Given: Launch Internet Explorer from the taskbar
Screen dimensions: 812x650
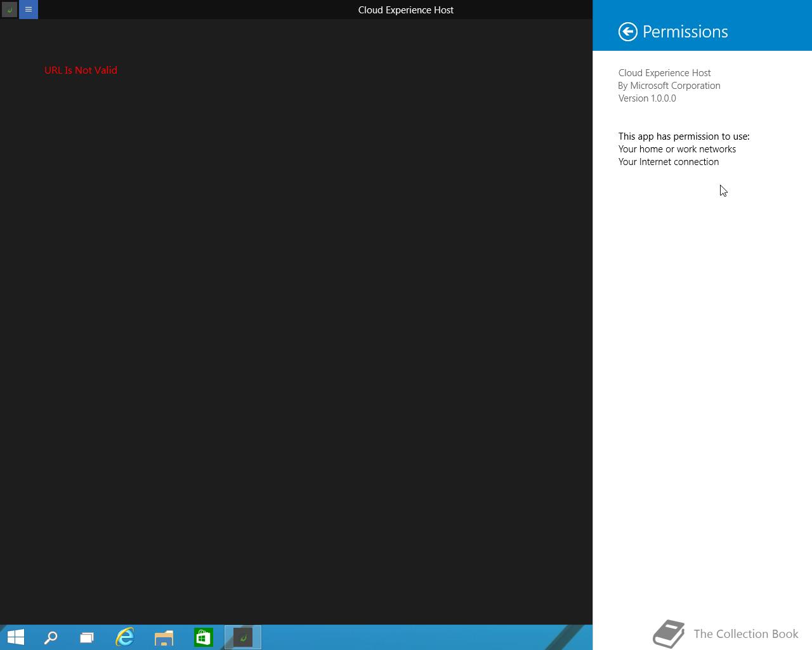Looking at the screenshot, I should click(x=125, y=637).
